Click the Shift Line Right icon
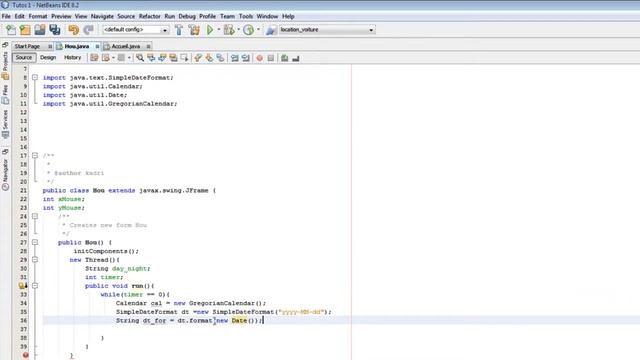 coord(246,58)
